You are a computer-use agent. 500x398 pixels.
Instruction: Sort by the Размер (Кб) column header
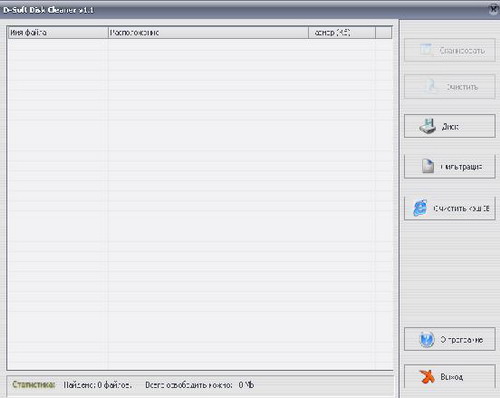pyautogui.click(x=342, y=33)
